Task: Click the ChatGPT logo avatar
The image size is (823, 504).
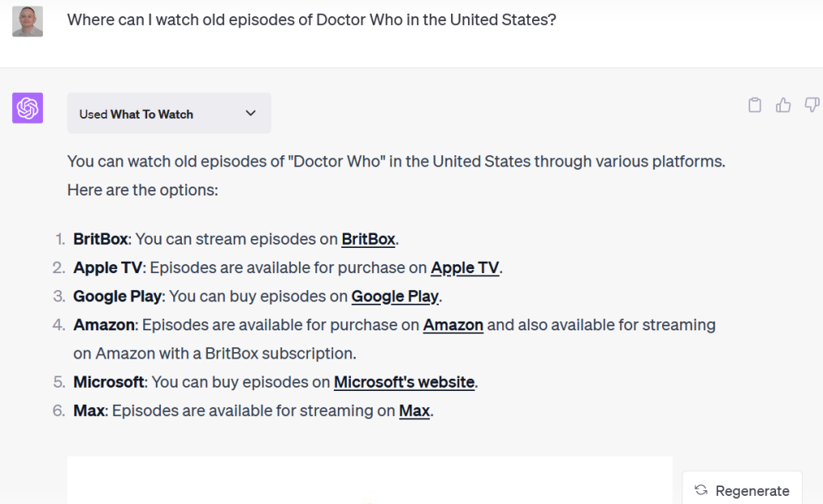Action: pyautogui.click(x=27, y=108)
